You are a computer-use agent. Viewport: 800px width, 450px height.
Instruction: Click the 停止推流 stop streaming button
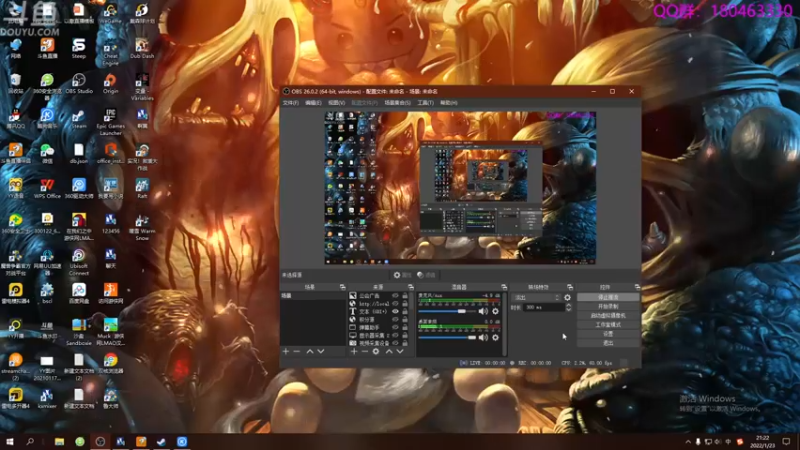pos(608,297)
